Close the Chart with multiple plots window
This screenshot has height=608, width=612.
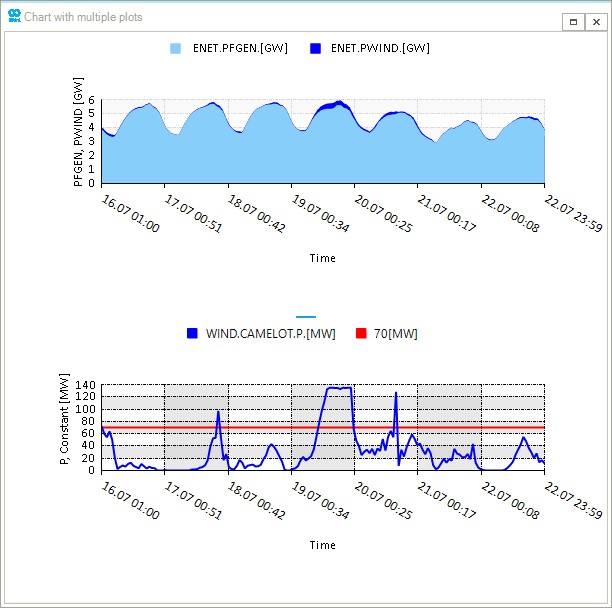(x=596, y=20)
